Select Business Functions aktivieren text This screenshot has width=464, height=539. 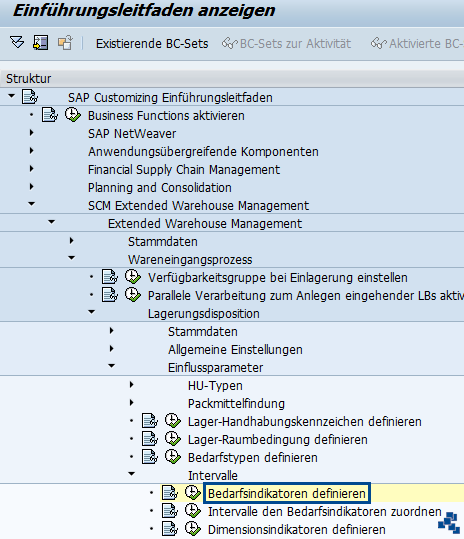click(x=166, y=116)
